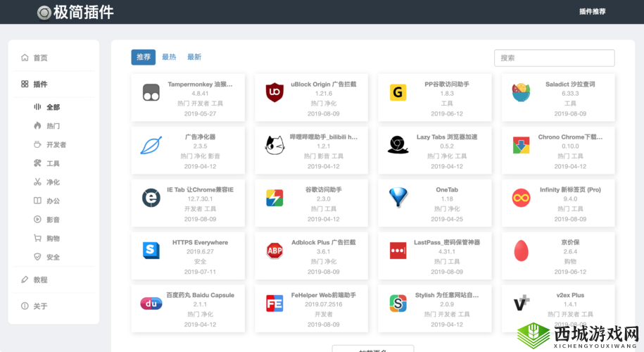The width and height of the screenshot is (644, 352).
Task: Switch to the 最新 tab
Action: click(x=194, y=57)
